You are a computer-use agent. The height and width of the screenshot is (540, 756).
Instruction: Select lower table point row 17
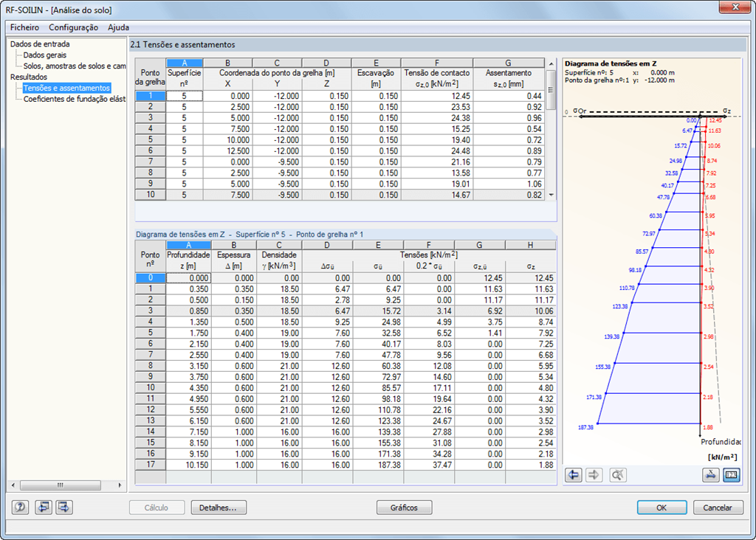click(151, 465)
